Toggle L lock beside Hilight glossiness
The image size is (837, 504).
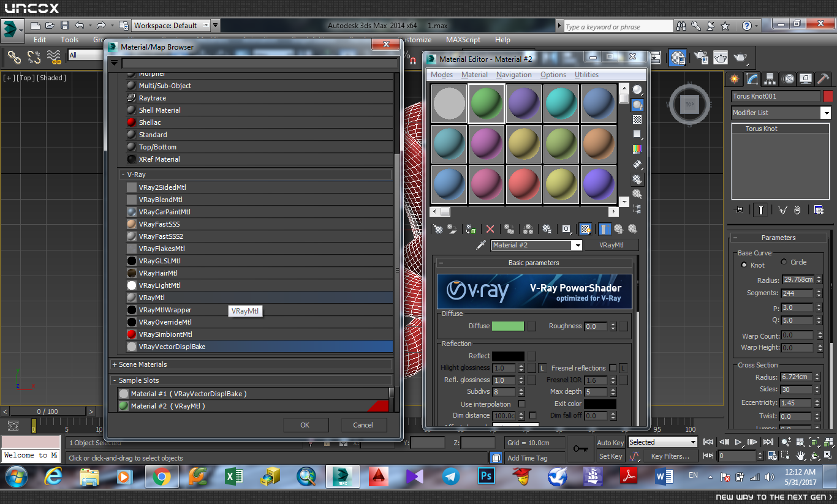[x=542, y=368]
